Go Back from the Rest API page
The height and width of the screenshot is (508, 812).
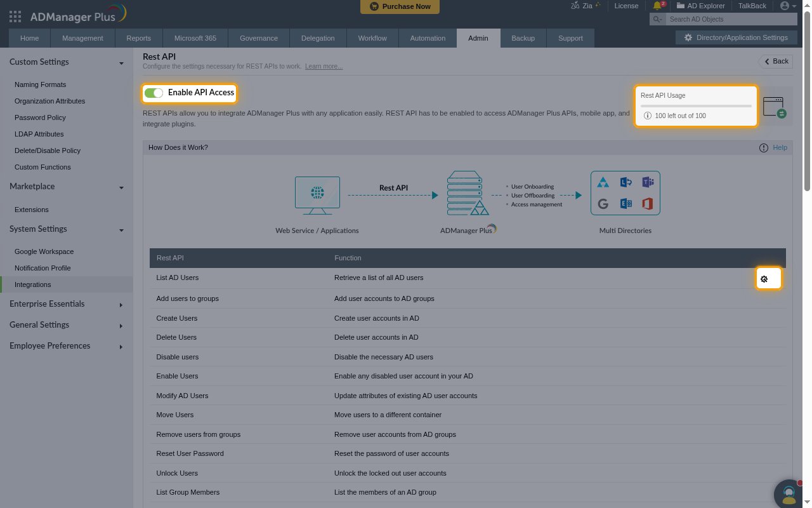tap(776, 61)
